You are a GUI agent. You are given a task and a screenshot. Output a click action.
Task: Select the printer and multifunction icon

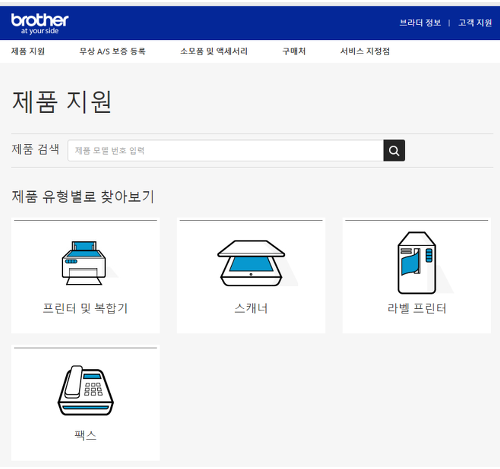pos(85,263)
